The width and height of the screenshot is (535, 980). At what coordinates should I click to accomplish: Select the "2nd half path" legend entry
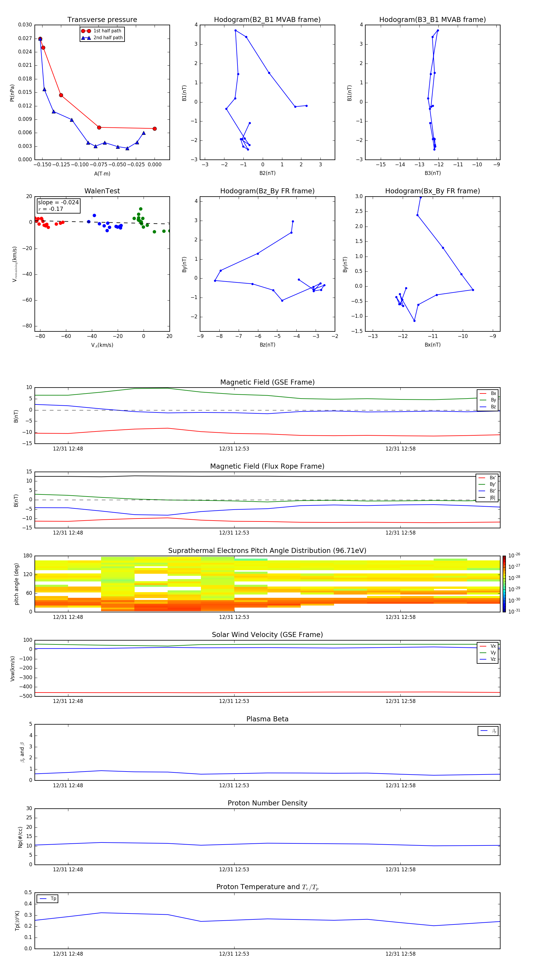click(x=102, y=38)
